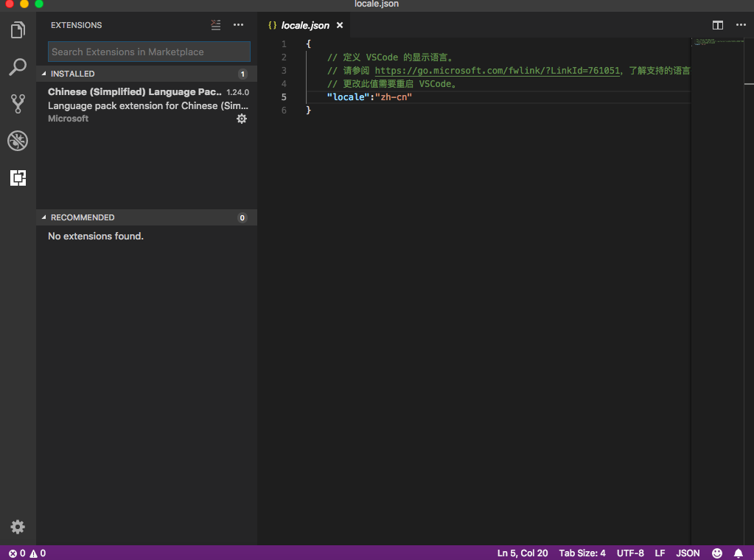Open the Manage gear in the activity bar
The image size is (754, 560).
[18, 527]
